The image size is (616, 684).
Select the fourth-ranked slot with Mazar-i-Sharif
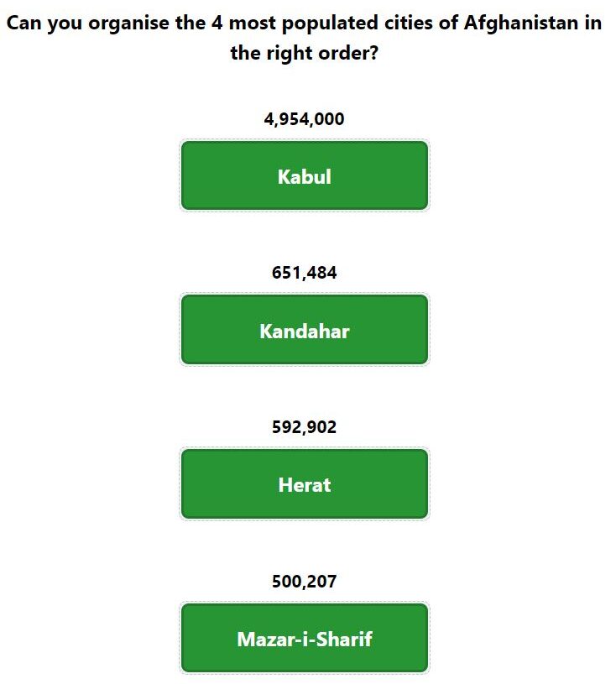pos(305,638)
